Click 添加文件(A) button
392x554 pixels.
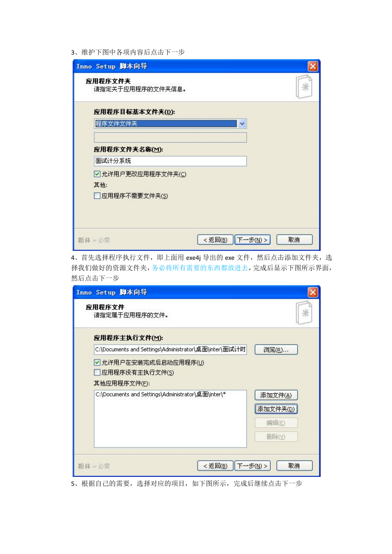point(276,395)
